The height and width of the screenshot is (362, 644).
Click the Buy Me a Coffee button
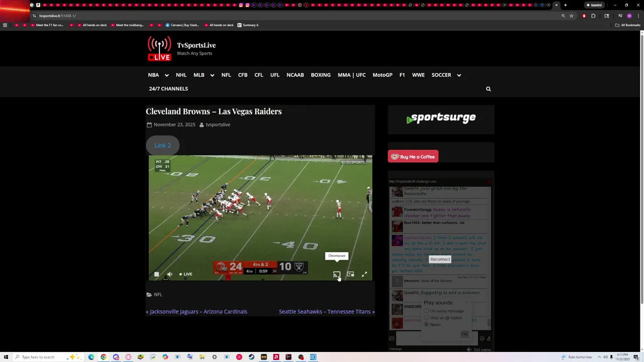pos(413,156)
